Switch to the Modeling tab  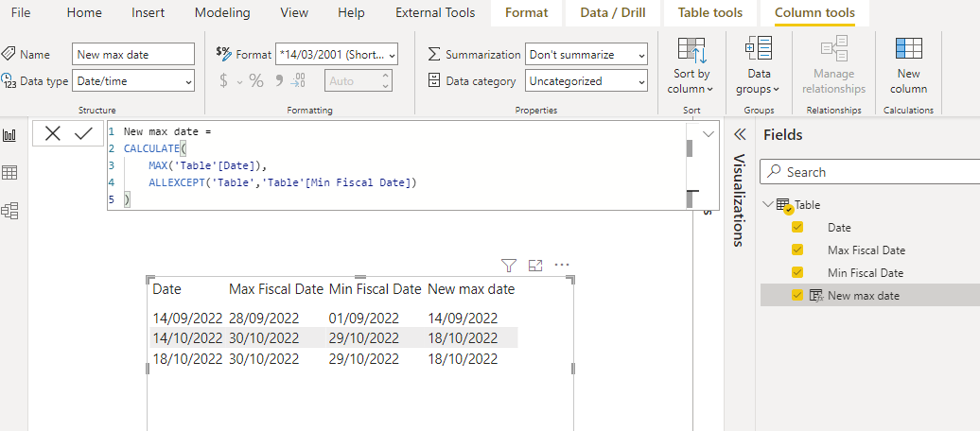pos(222,12)
